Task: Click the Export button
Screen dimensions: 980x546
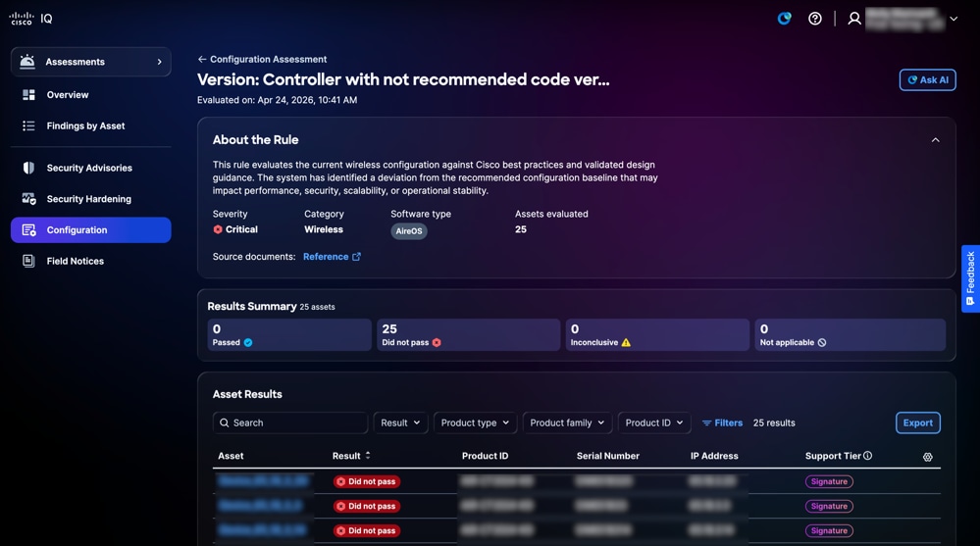Action: (917, 422)
